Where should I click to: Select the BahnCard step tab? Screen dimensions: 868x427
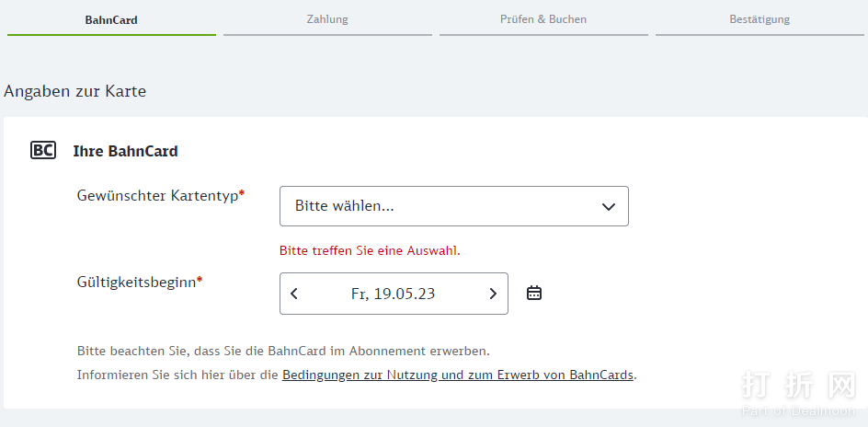click(x=111, y=19)
